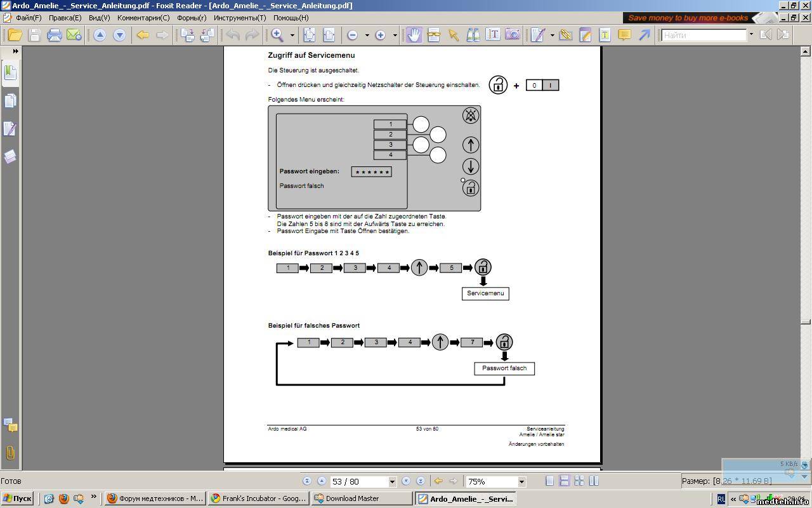Enable continuous page layout view

564,481
